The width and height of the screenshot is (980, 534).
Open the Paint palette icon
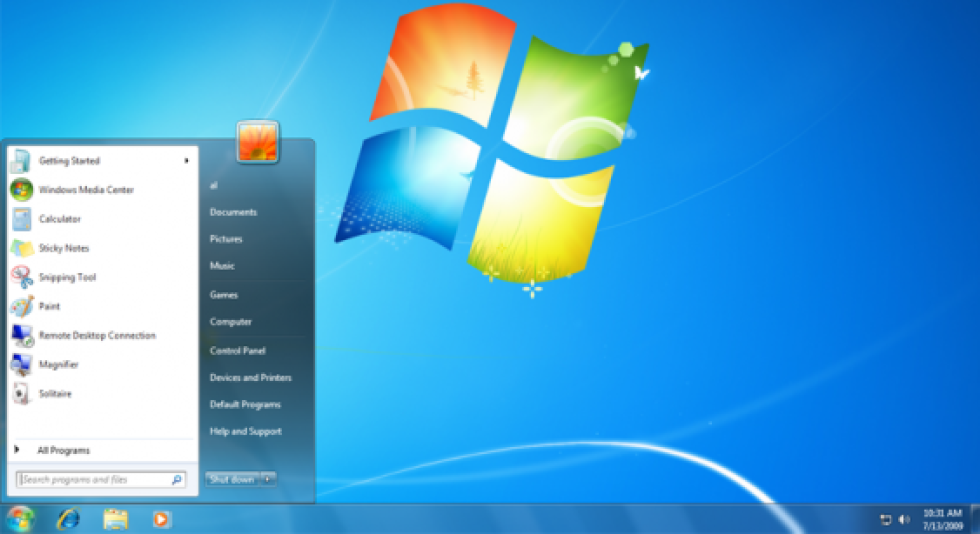click(22, 306)
